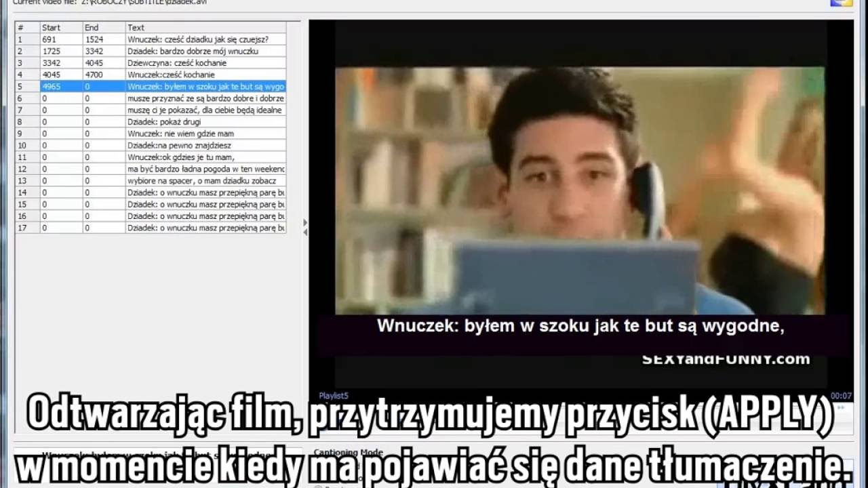Click row number 15 in the list
This screenshot has height=488, width=868.
click(x=22, y=204)
